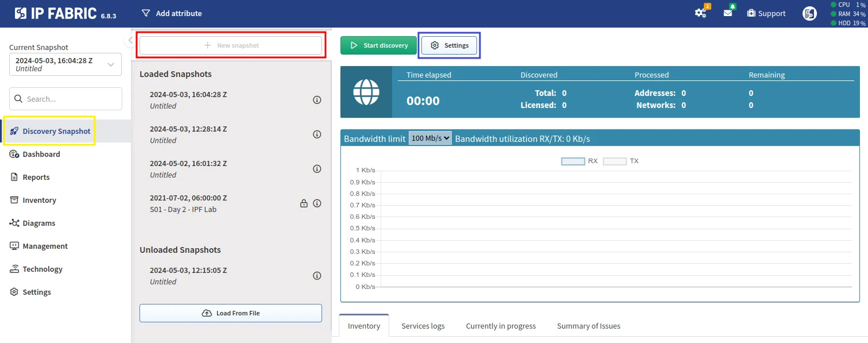Click the Load From File button
Screen dimensions: 868x343
pos(230,313)
